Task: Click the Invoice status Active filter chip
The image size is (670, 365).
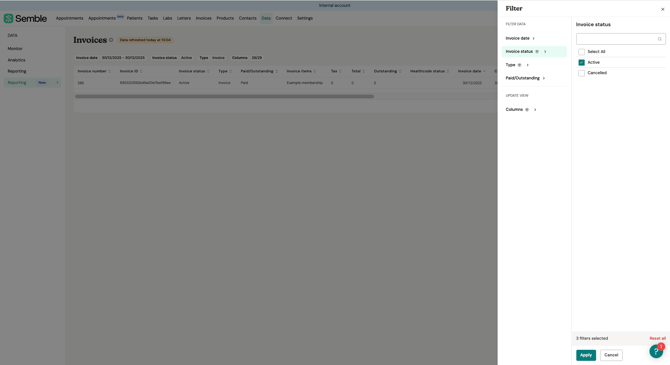Action: click(x=172, y=58)
